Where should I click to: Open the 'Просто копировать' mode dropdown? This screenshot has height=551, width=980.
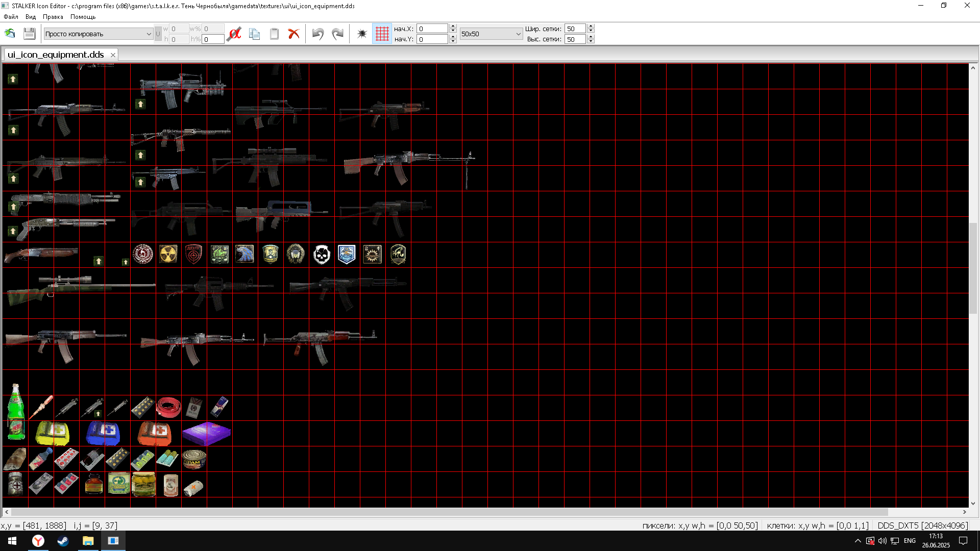click(x=98, y=34)
